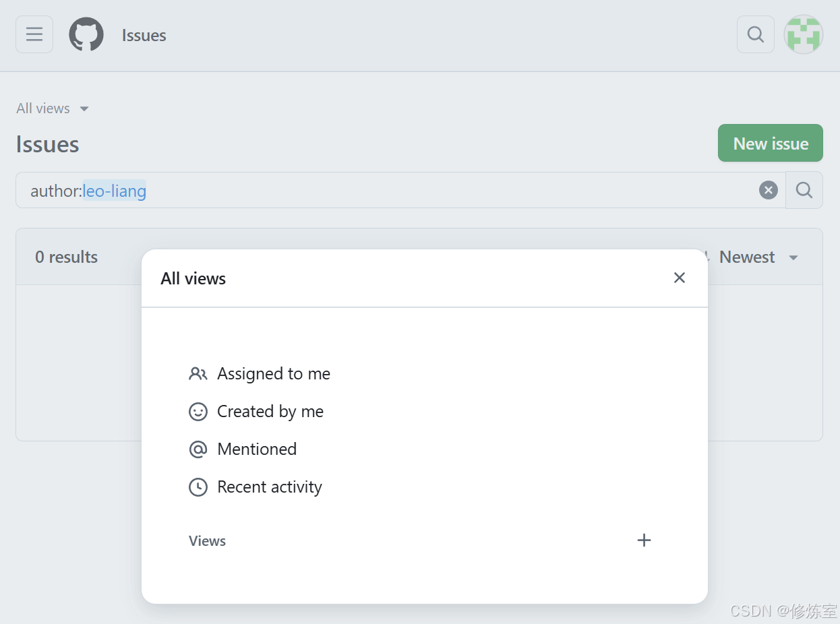Click the Mentioned at-sign icon
Image resolution: width=840 pixels, height=624 pixels.
click(x=198, y=449)
